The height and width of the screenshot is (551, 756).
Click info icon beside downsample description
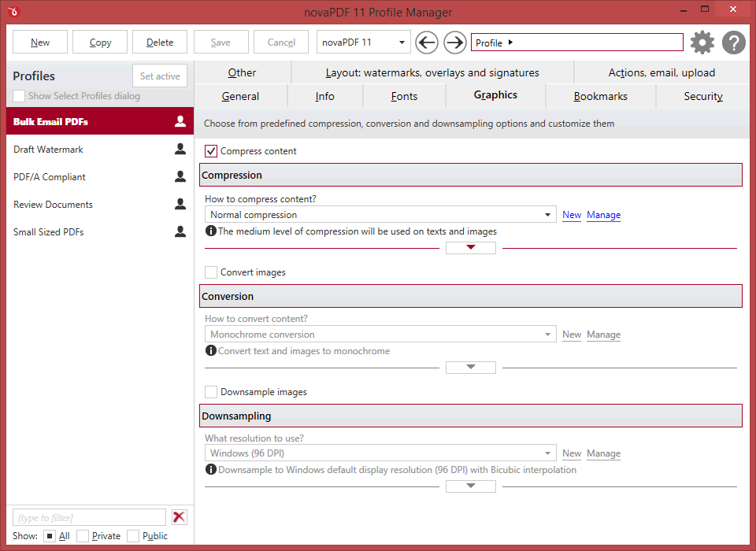pyautogui.click(x=211, y=469)
